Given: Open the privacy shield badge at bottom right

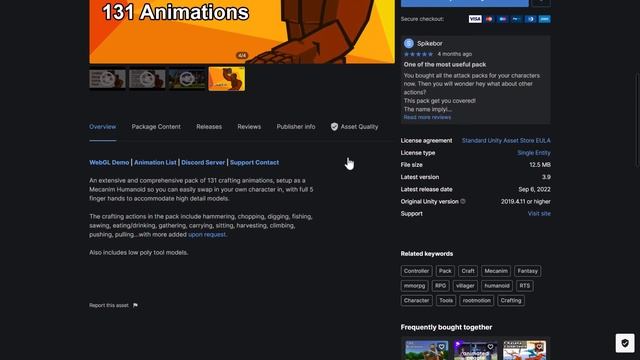Looking at the screenshot, I should click(x=625, y=343).
